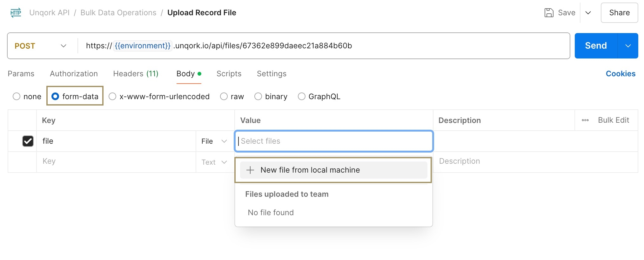This screenshot has width=644, height=260.
Task: Open the File type dropdown for file key
Action: pyautogui.click(x=214, y=141)
